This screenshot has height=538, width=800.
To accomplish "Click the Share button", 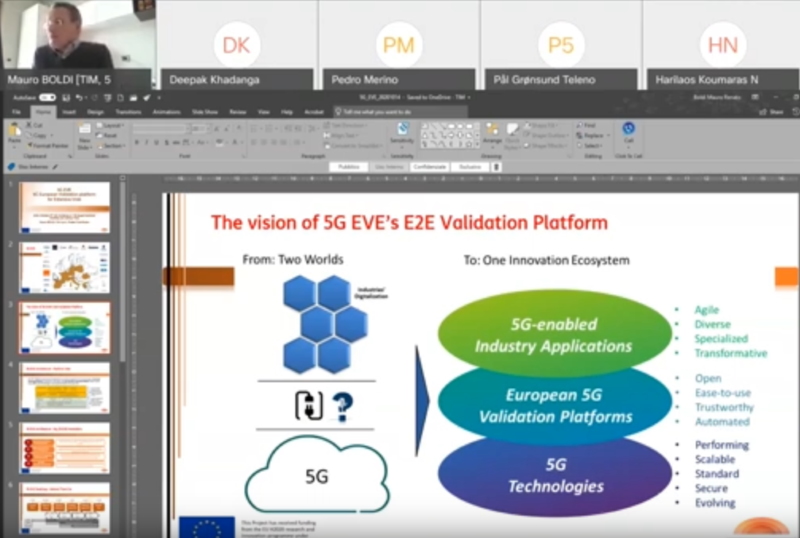I will coord(773,112).
